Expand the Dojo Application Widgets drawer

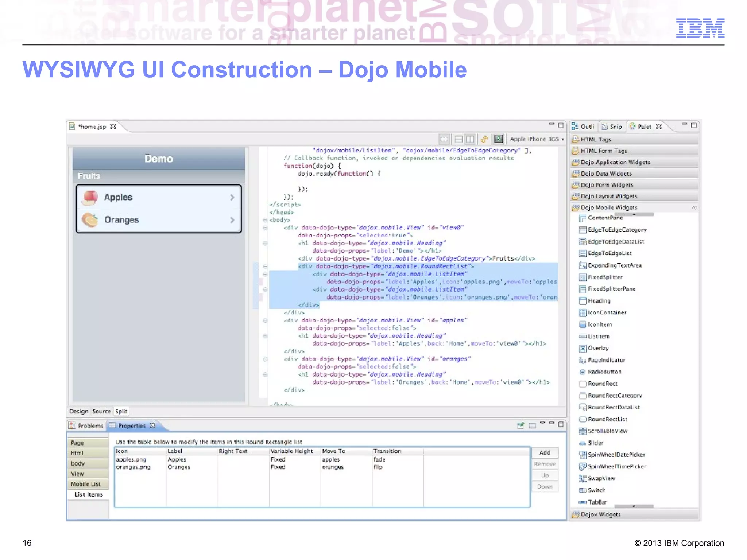[634, 162]
